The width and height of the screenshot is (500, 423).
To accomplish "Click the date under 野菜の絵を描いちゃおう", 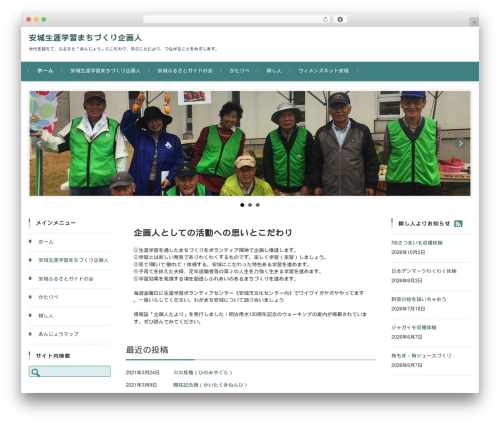I will (x=408, y=309).
